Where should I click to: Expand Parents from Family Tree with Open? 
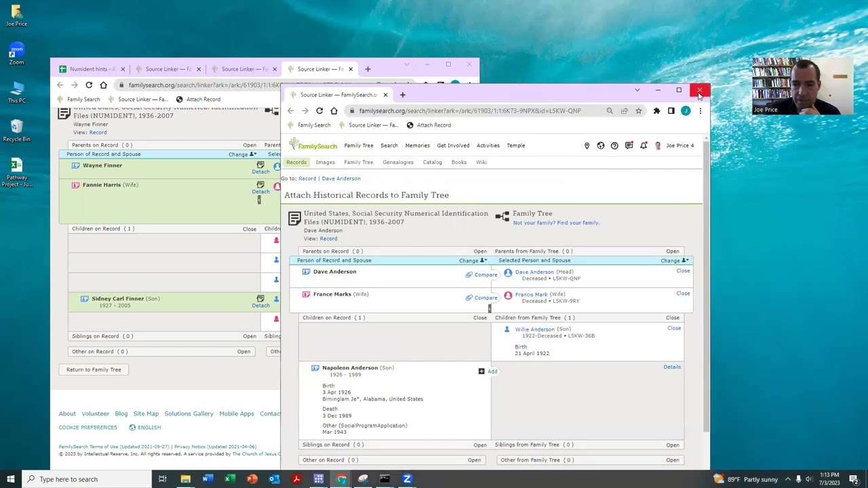click(673, 251)
